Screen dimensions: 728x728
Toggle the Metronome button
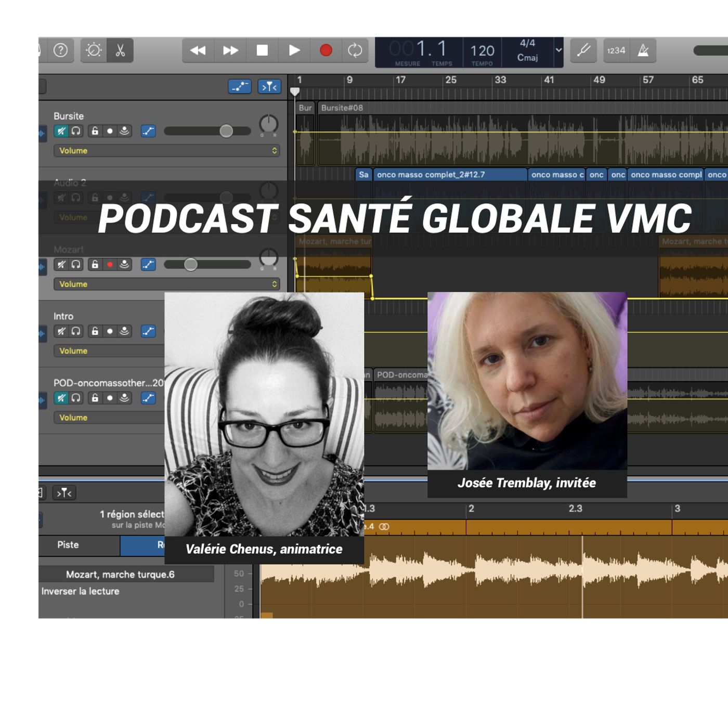(x=643, y=50)
